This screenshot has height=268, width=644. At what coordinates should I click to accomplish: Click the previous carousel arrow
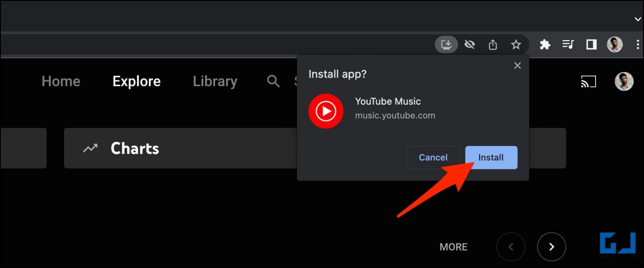[x=511, y=247]
